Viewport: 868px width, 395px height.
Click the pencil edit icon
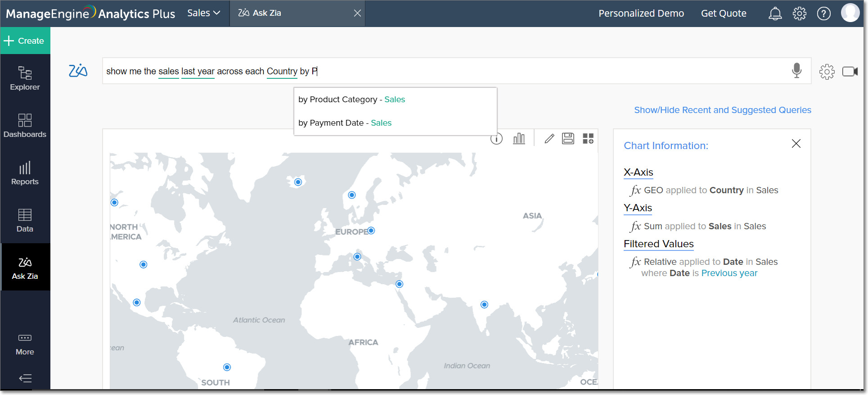pyautogui.click(x=549, y=139)
